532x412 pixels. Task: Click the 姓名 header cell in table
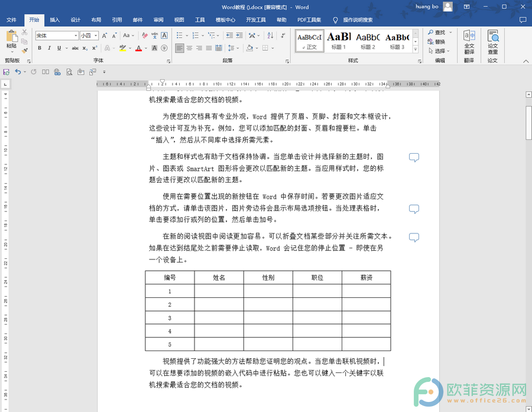click(219, 278)
